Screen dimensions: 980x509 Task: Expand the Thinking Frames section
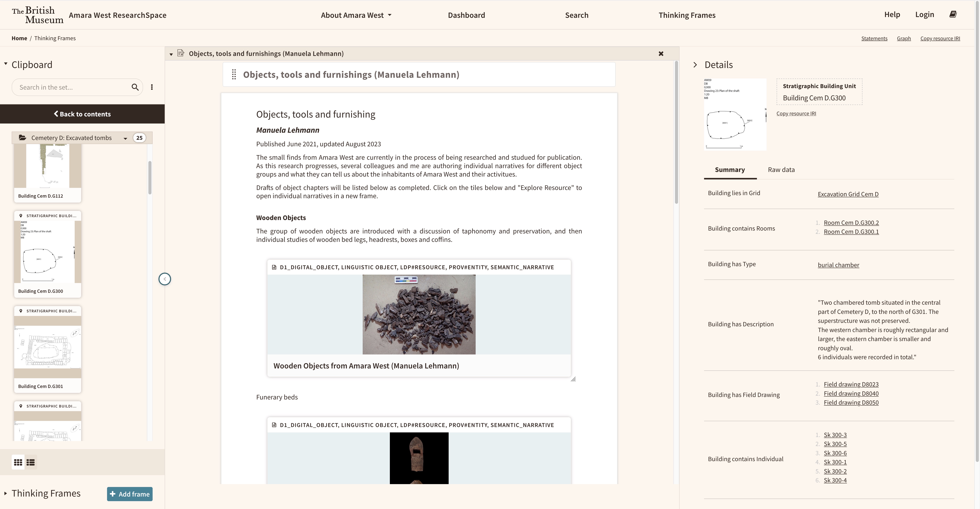point(6,493)
